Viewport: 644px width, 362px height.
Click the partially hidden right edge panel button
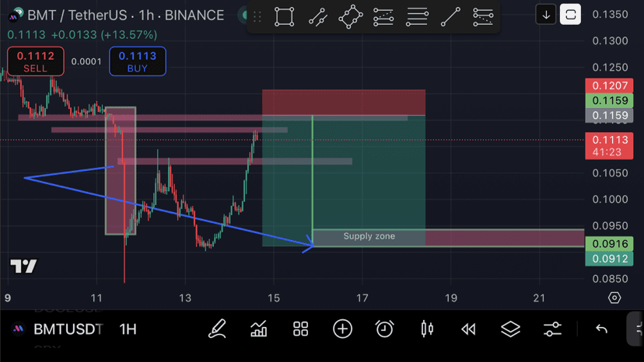click(635, 329)
